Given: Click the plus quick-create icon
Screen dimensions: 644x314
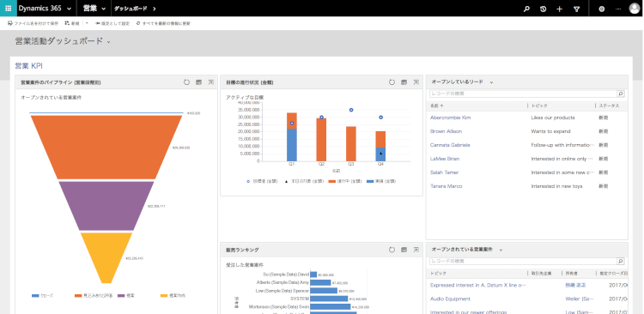Looking at the screenshot, I should pyautogui.click(x=559, y=9).
